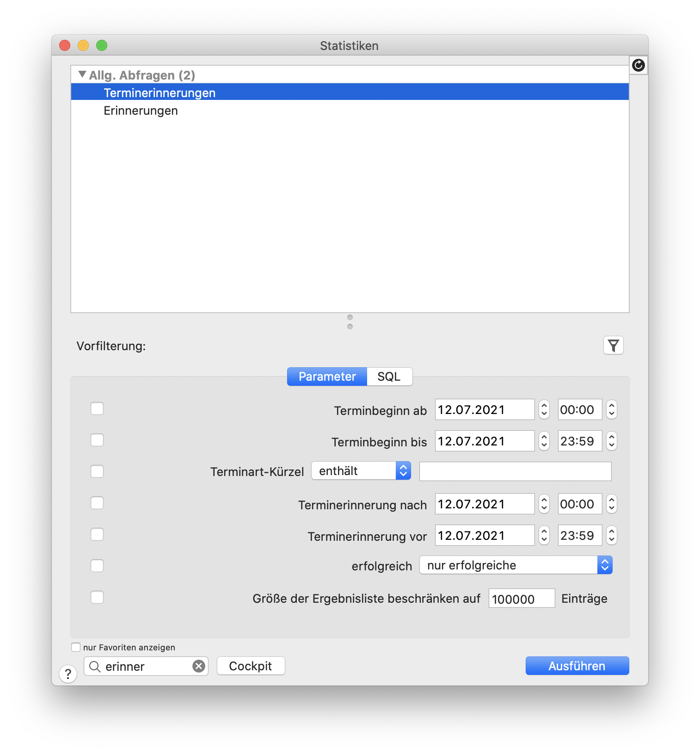This screenshot has width=700, height=754.
Task: Step the Terminerinnerung vor date stepper
Action: click(x=544, y=535)
